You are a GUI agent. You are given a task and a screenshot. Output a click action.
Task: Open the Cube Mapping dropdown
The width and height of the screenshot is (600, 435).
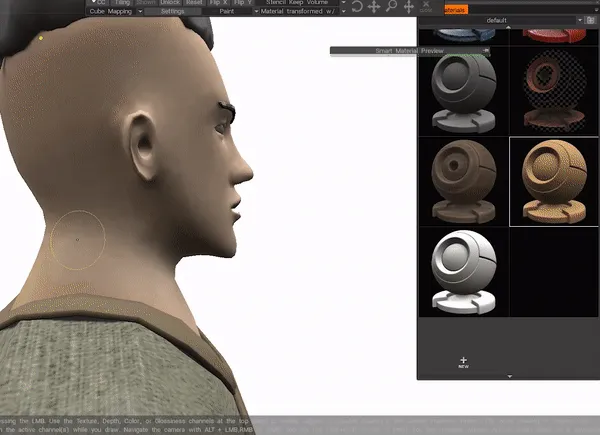click(113, 12)
